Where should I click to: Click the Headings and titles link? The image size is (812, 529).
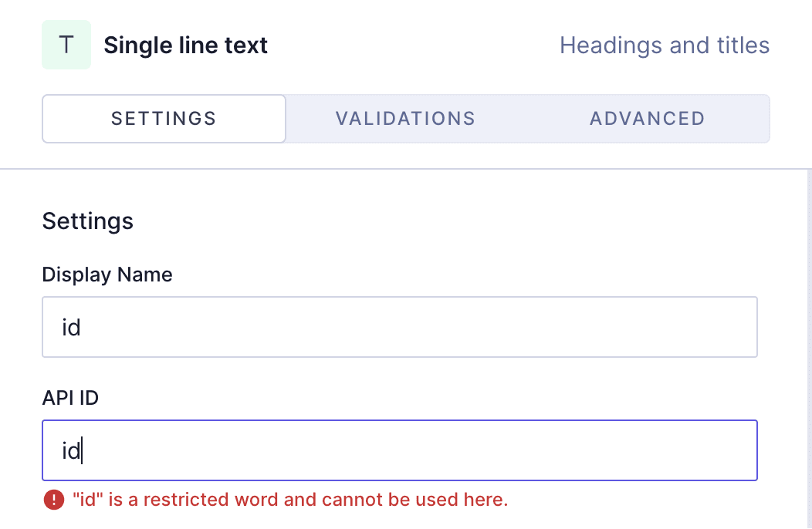click(x=665, y=45)
